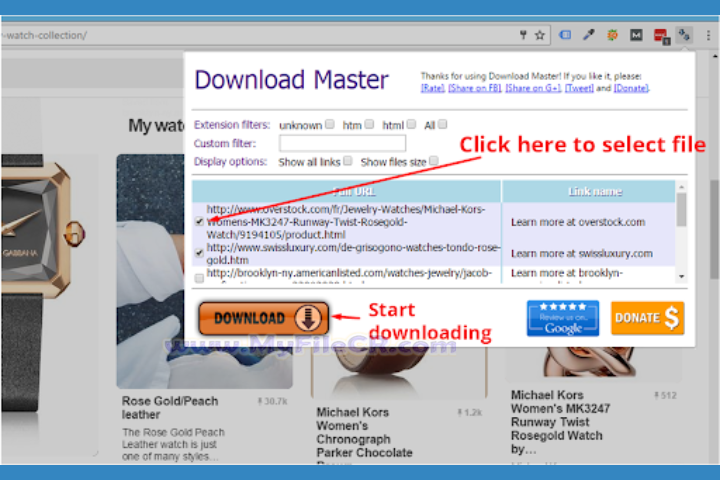Image resolution: width=720 pixels, height=480 pixels.
Task: Click the link list scroll up arrow
Action: pyautogui.click(x=681, y=186)
